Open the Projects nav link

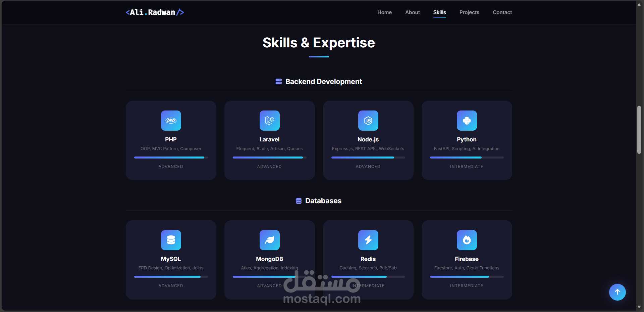pos(469,12)
